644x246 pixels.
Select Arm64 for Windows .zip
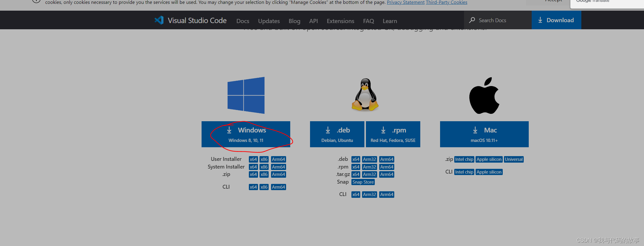click(278, 174)
